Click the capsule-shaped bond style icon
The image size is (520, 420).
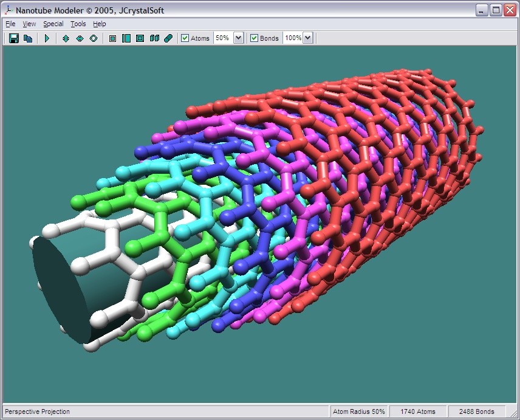(x=168, y=38)
